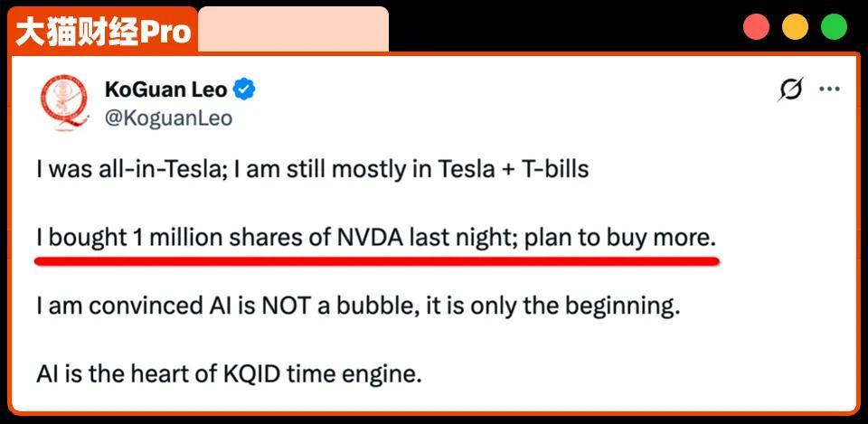Click the line 'AI is the heart of KQID'
The height and width of the screenshot is (424, 868).
pyautogui.click(x=229, y=372)
